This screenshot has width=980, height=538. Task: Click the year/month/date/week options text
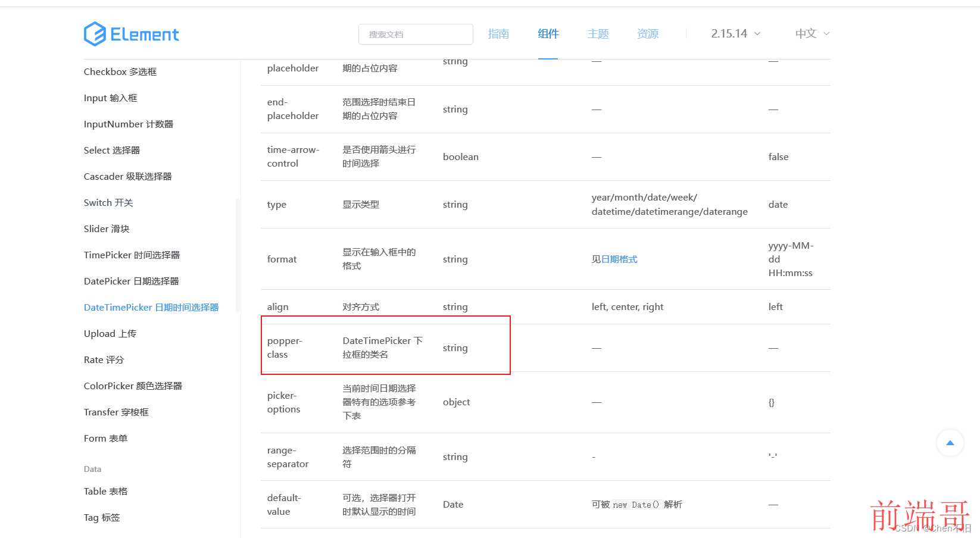pyautogui.click(x=669, y=204)
